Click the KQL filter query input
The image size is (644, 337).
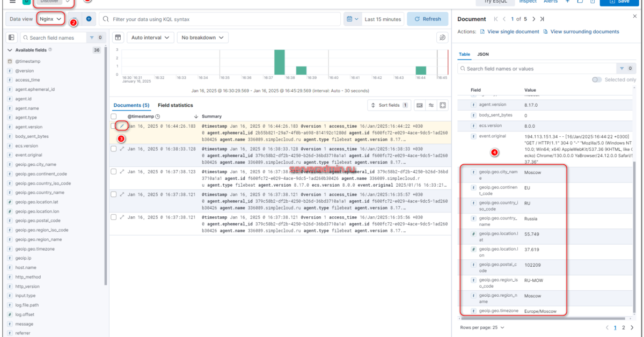pos(225,19)
